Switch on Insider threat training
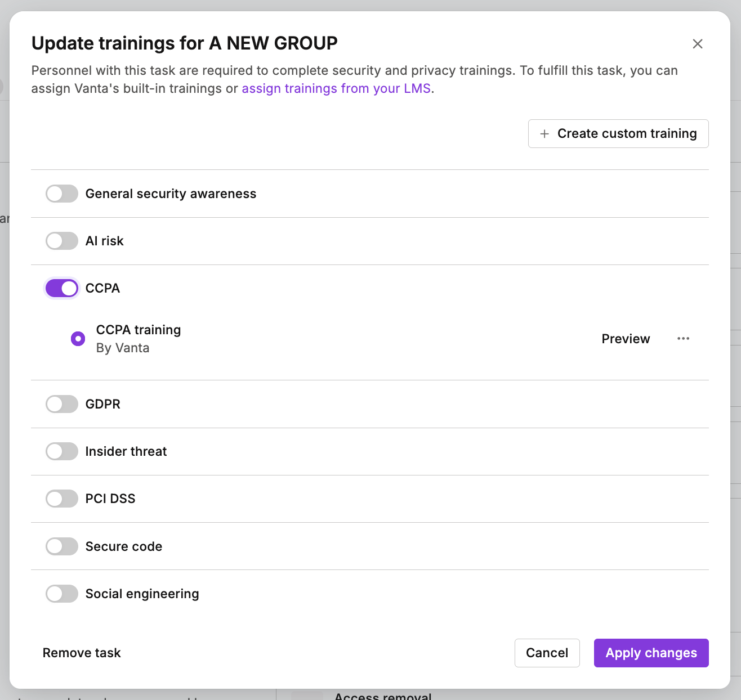 tap(62, 451)
